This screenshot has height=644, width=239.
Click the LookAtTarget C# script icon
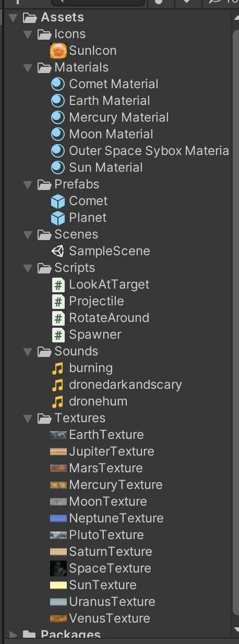point(58,284)
